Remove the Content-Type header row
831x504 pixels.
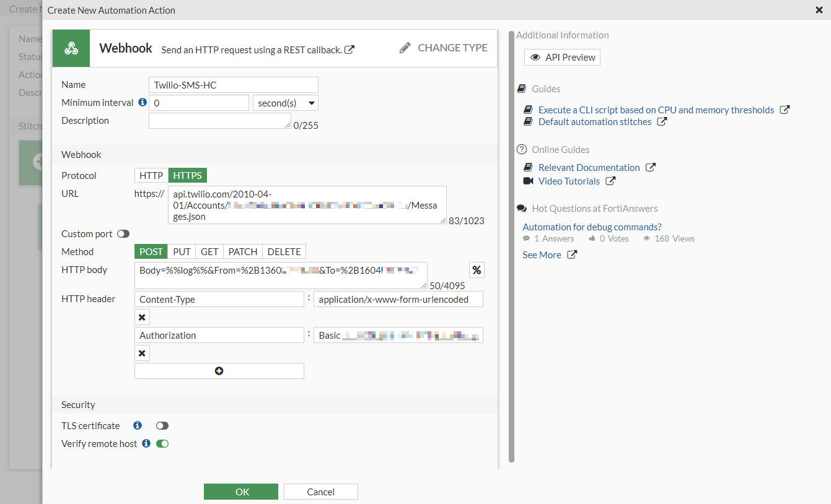[142, 317]
